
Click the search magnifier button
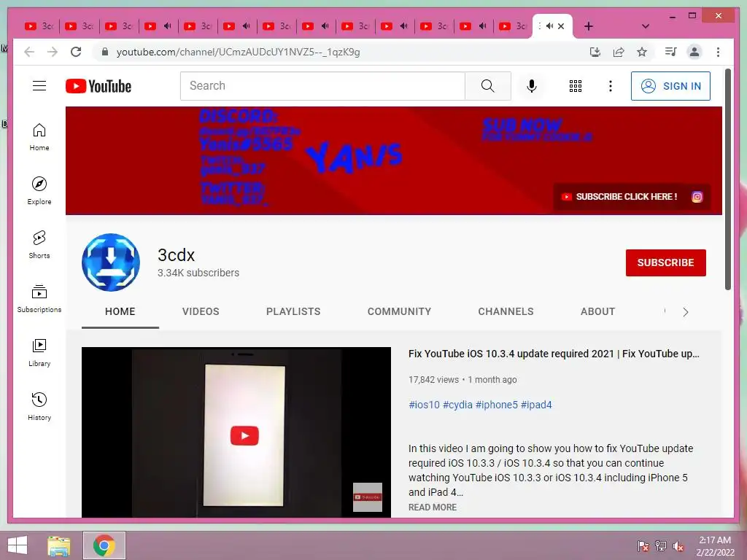(487, 86)
